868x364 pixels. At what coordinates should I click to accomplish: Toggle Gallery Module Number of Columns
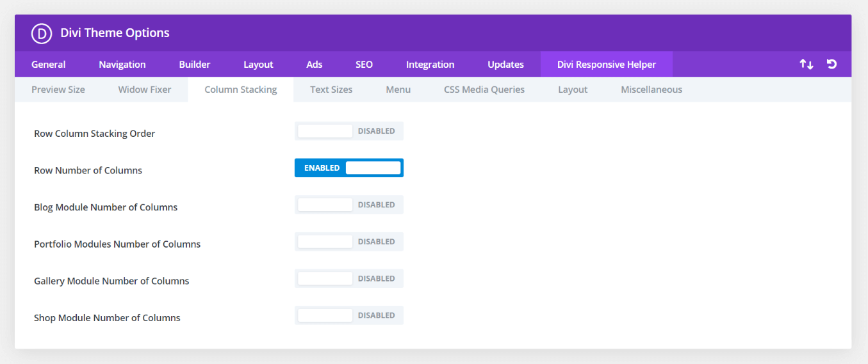click(349, 278)
